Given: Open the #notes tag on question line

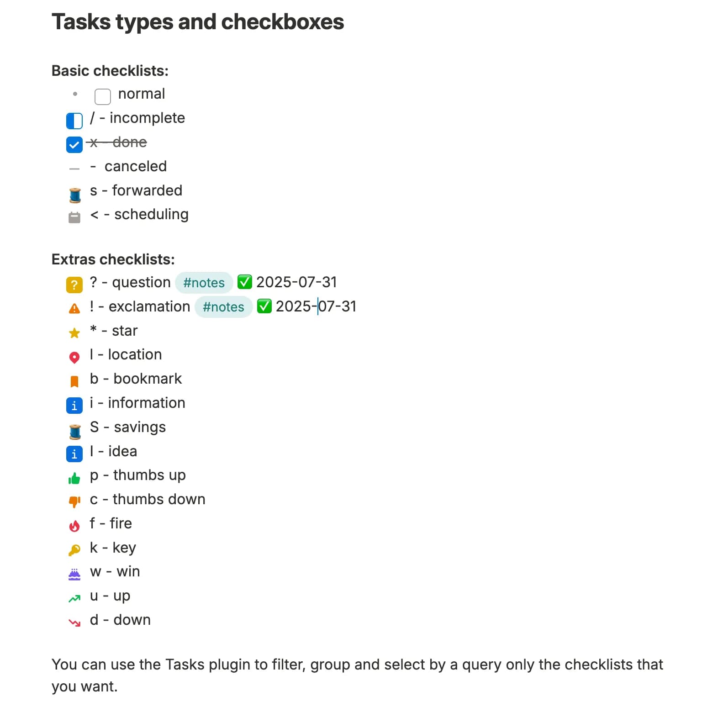Looking at the screenshot, I should pos(204,283).
